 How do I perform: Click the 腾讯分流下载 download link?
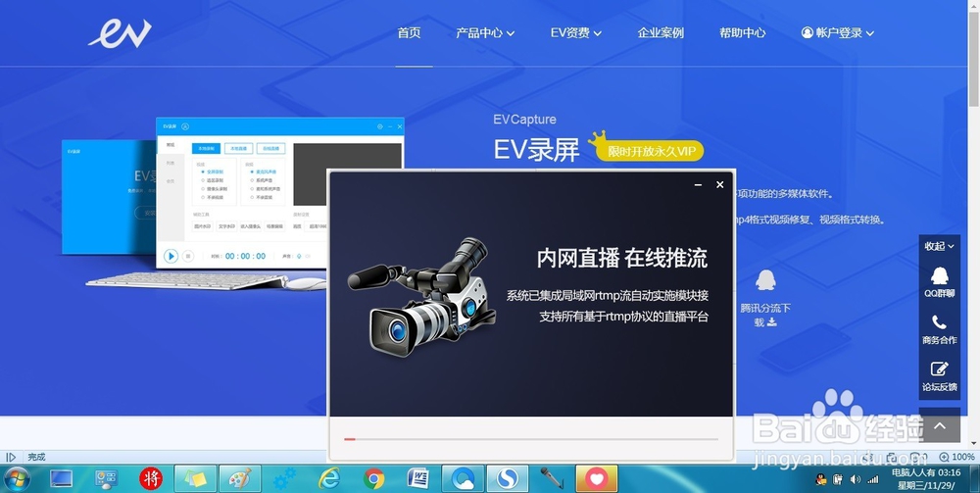pyautogui.click(x=765, y=315)
